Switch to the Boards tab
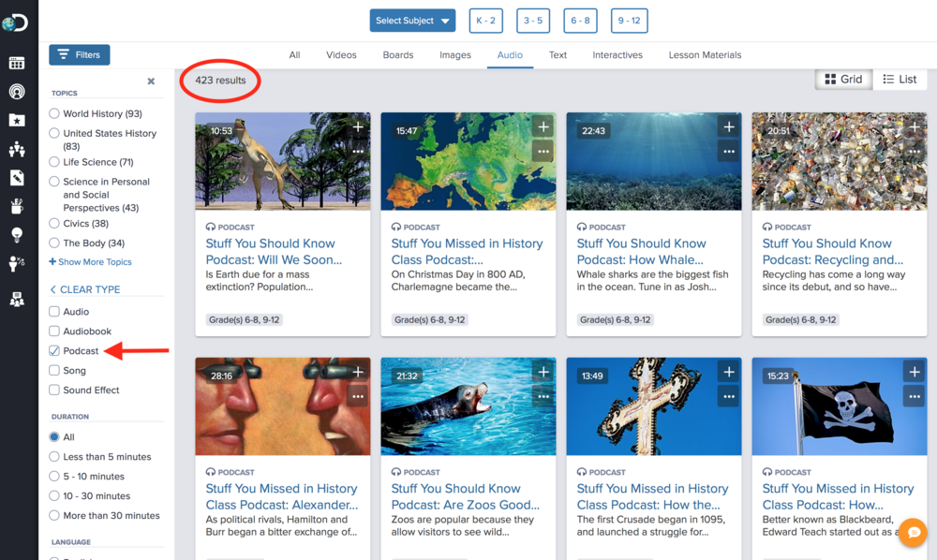The image size is (937, 560). pos(398,55)
